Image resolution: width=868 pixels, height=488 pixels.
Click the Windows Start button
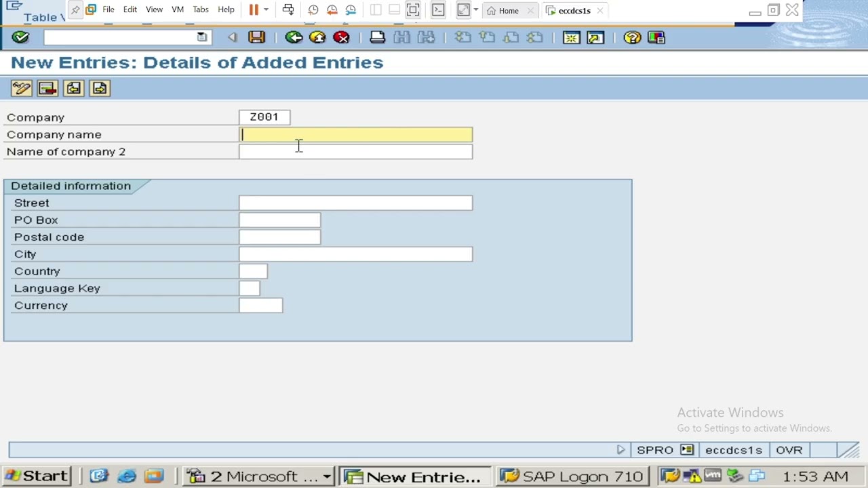[37, 476]
